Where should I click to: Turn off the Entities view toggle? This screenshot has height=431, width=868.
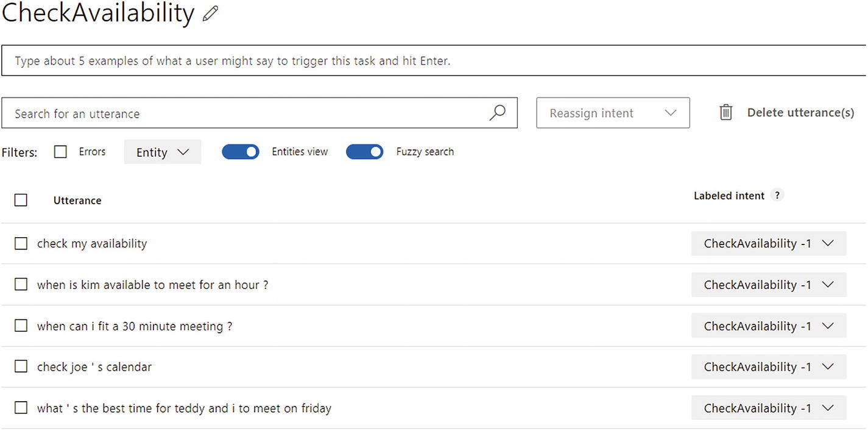241,152
